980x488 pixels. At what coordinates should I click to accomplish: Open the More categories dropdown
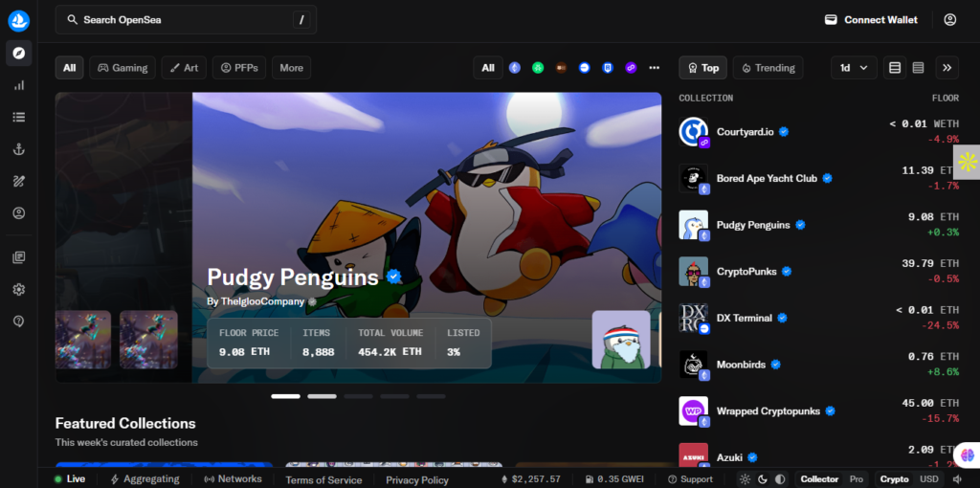coord(291,68)
